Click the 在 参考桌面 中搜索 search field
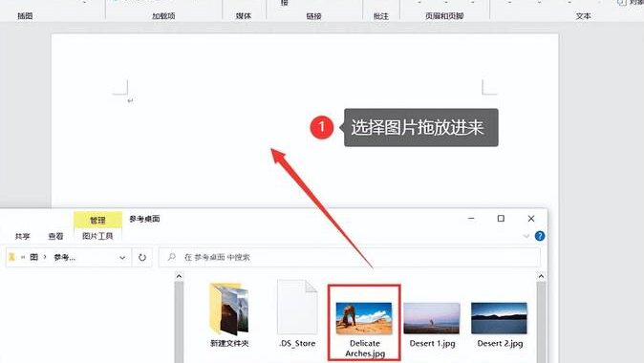 pyautogui.click(x=349, y=258)
